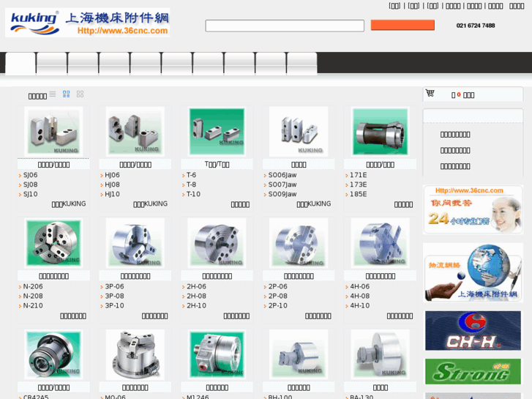Viewport: 532px width, 399px height.
Task: Open the T-6 product link
Action: pyautogui.click(x=191, y=175)
